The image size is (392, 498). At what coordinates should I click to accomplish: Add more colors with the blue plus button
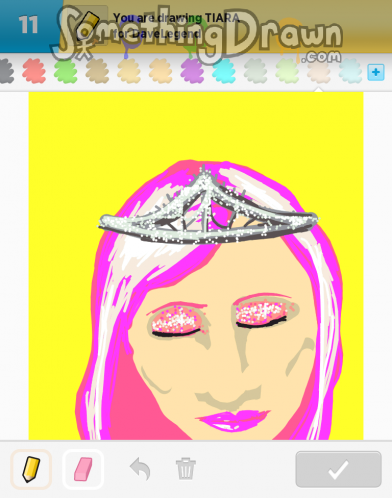pyautogui.click(x=376, y=72)
